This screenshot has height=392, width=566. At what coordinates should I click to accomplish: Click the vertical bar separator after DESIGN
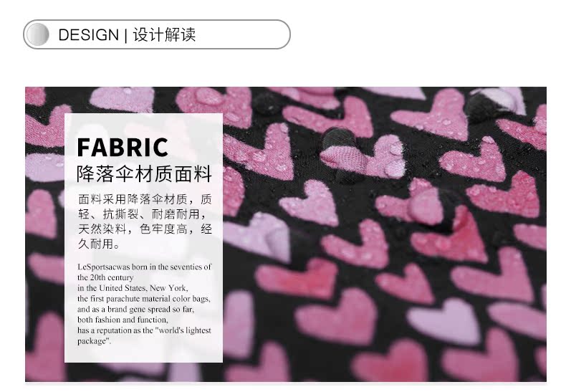point(125,35)
